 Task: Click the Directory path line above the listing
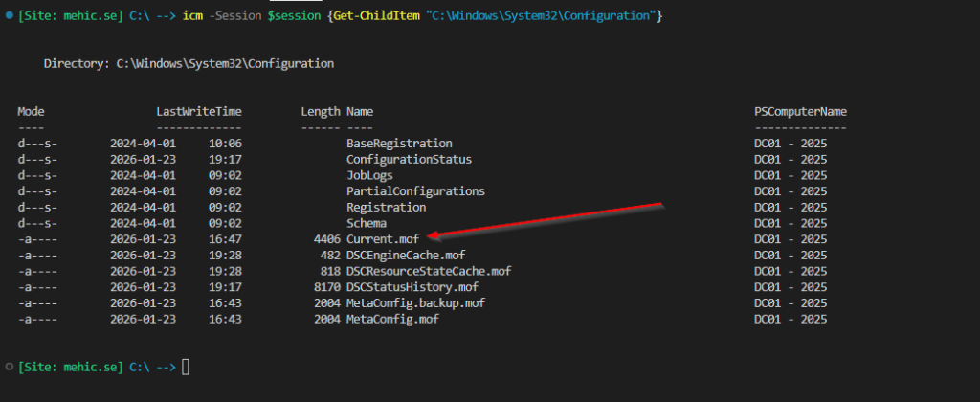[189, 63]
